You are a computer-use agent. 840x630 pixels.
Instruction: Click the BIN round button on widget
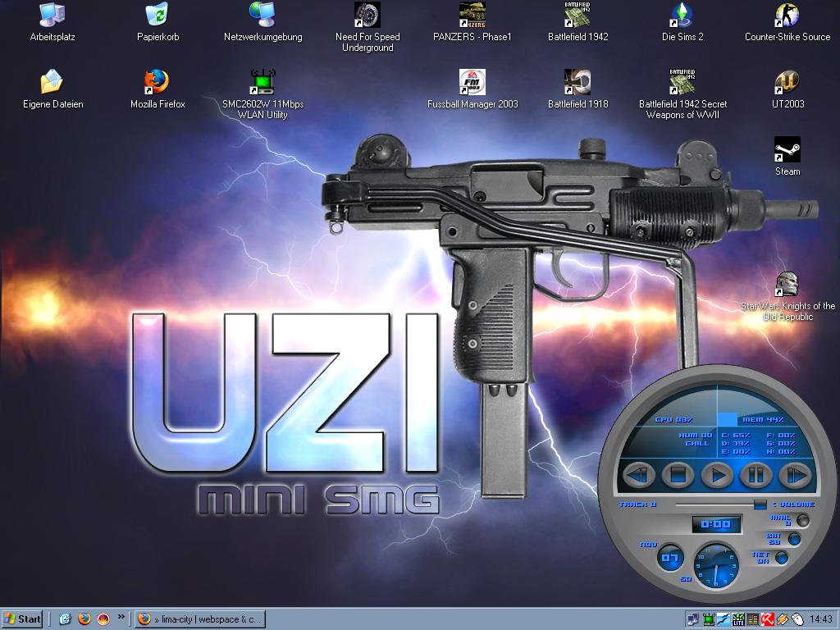click(793, 539)
